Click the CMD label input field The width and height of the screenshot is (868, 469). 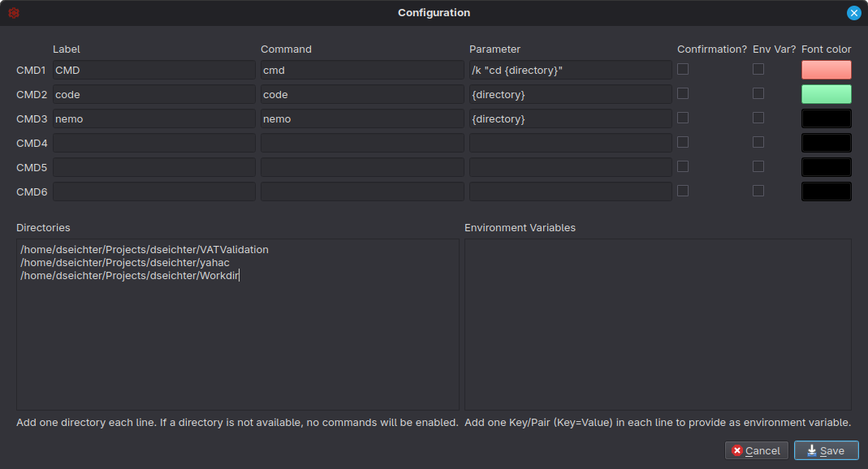153,70
